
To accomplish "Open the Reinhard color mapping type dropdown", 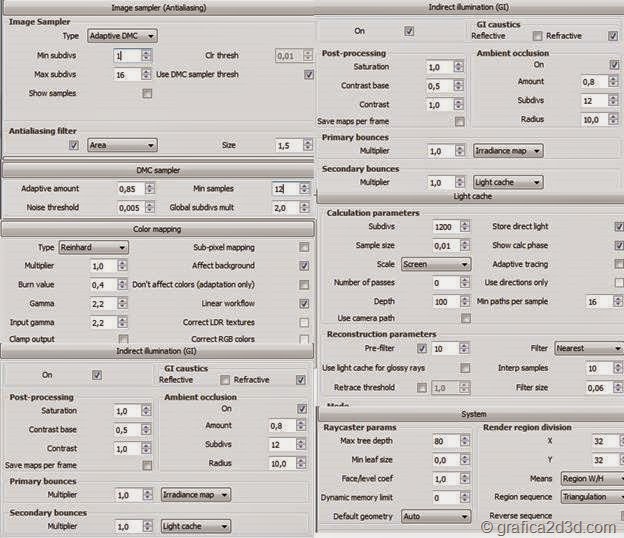I will [x=89, y=247].
